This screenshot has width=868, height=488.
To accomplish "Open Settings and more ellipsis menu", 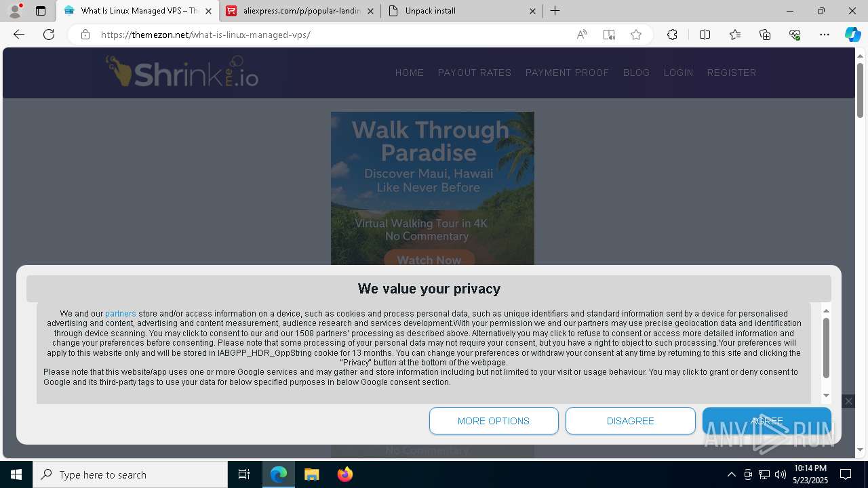I will [825, 35].
